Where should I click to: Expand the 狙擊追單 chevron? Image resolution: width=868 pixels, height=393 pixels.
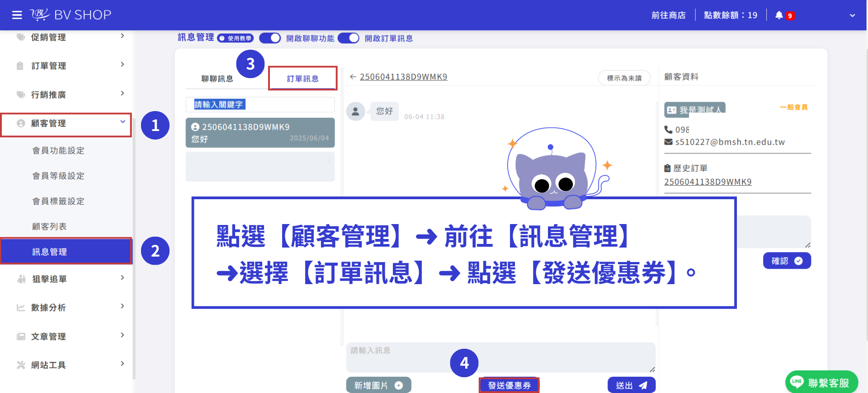(122, 278)
